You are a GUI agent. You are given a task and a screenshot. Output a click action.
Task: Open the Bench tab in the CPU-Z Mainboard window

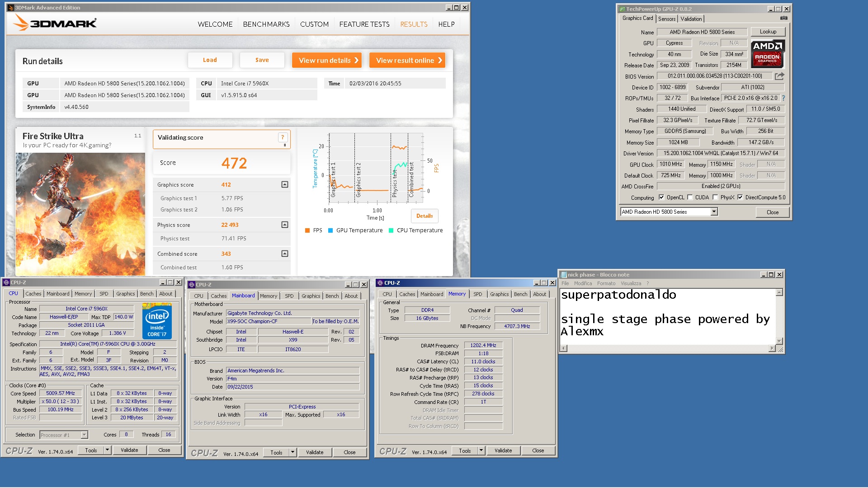332,296
